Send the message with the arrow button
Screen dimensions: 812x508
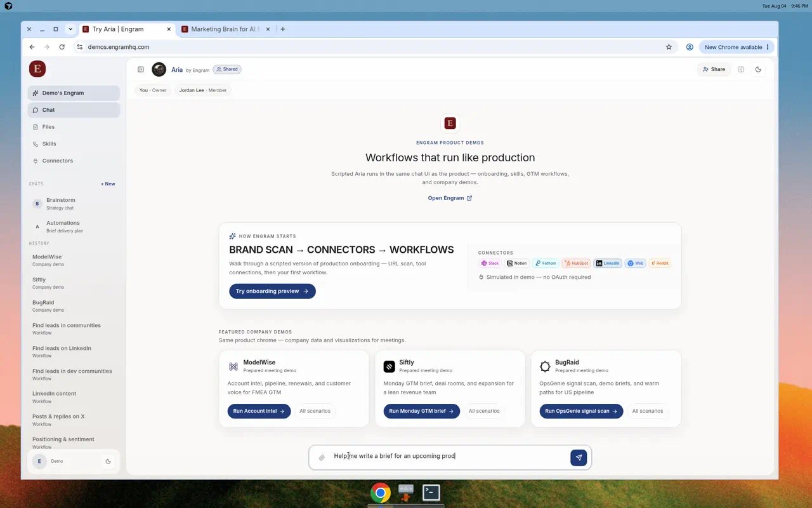pyautogui.click(x=579, y=457)
